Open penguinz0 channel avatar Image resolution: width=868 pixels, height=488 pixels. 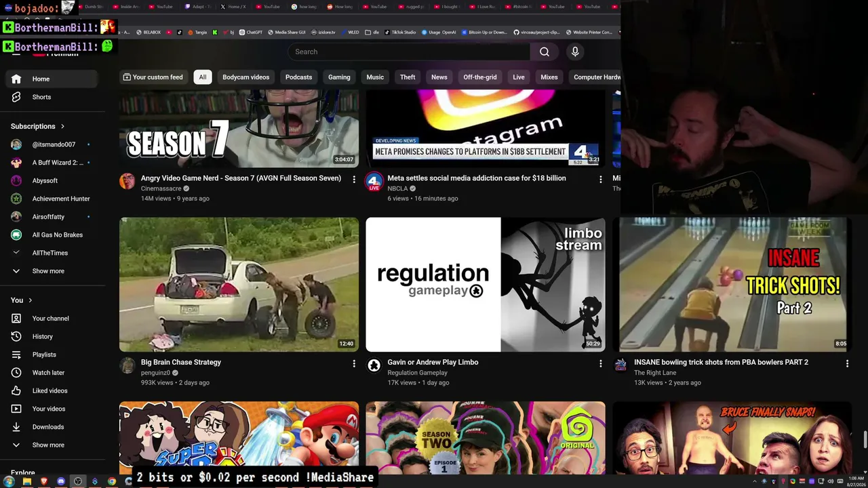click(x=127, y=365)
